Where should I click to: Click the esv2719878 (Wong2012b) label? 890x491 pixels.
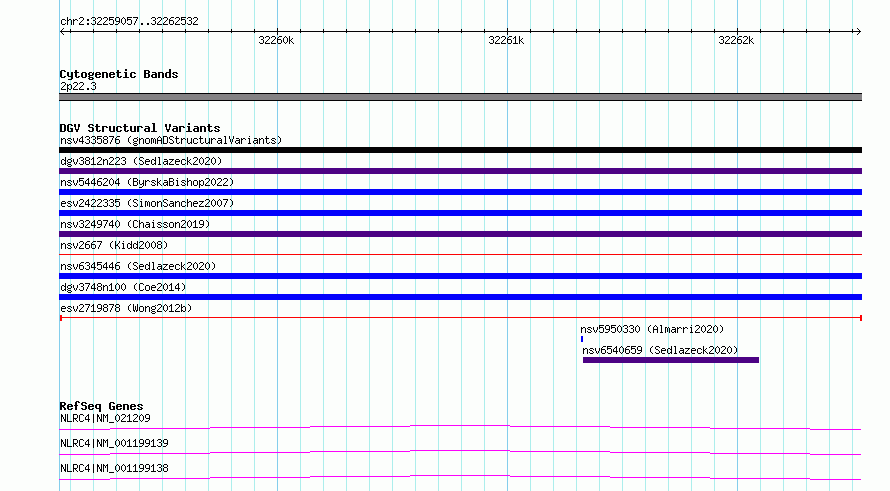(126, 308)
